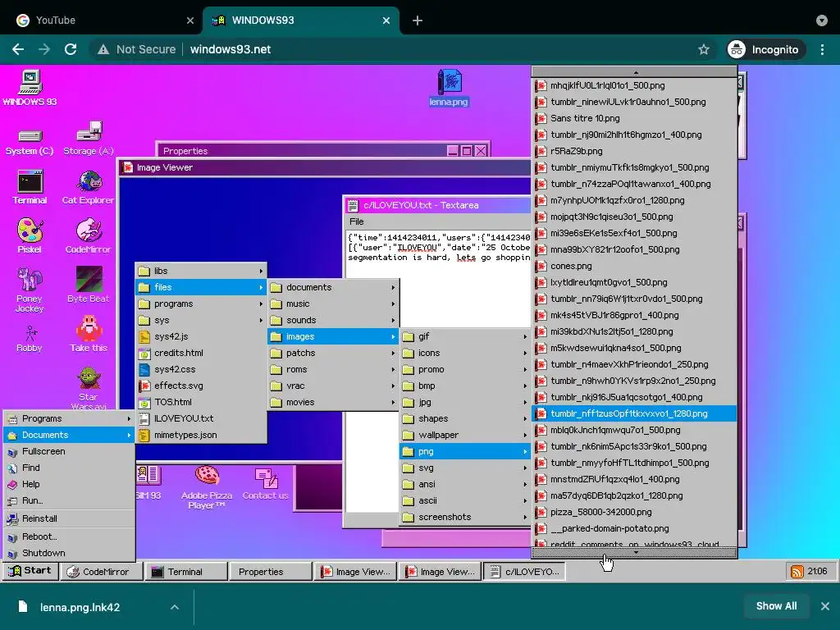Switch to c/ILOVEYOU taskbar button
Viewport: 840px width, 630px height.
(x=524, y=572)
